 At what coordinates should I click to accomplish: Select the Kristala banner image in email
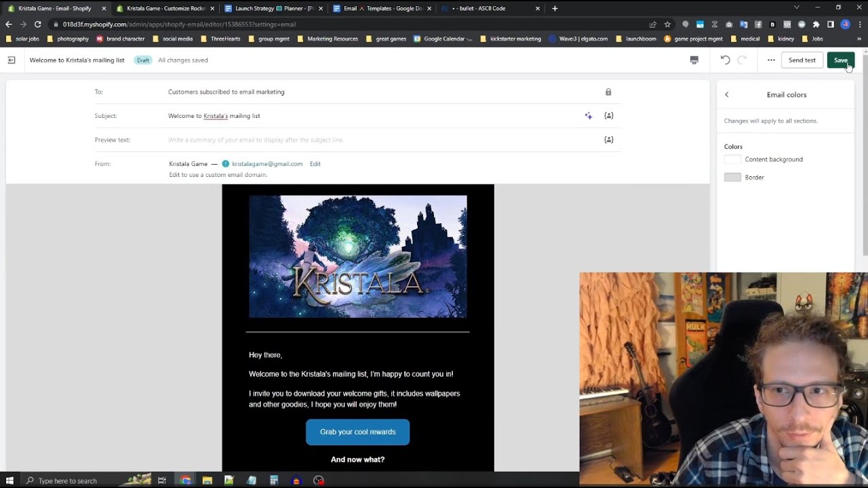point(357,257)
